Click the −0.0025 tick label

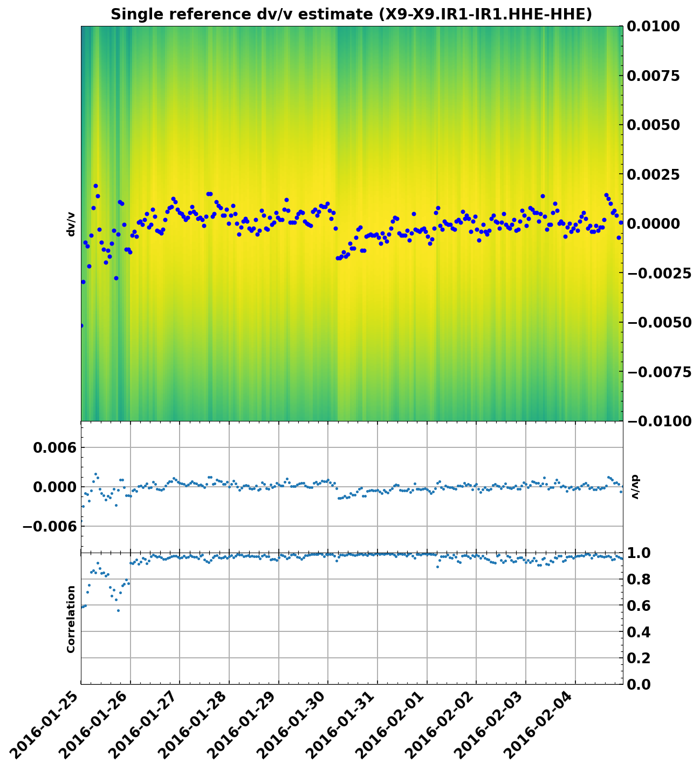[x=659, y=273]
